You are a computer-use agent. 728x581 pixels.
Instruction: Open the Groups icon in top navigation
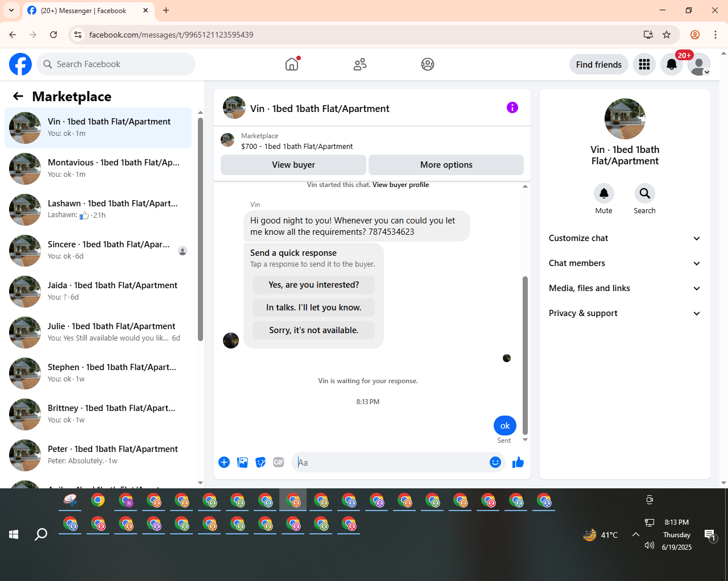click(x=428, y=64)
